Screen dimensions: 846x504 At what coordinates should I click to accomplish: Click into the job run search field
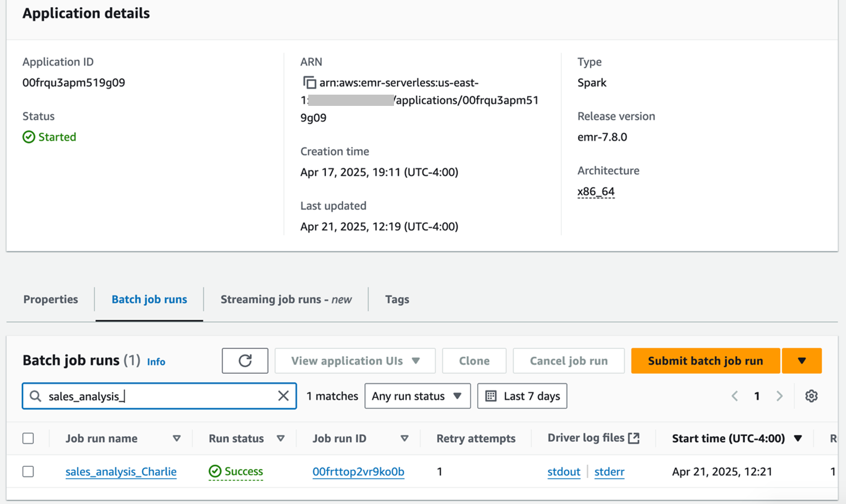click(x=160, y=396)
